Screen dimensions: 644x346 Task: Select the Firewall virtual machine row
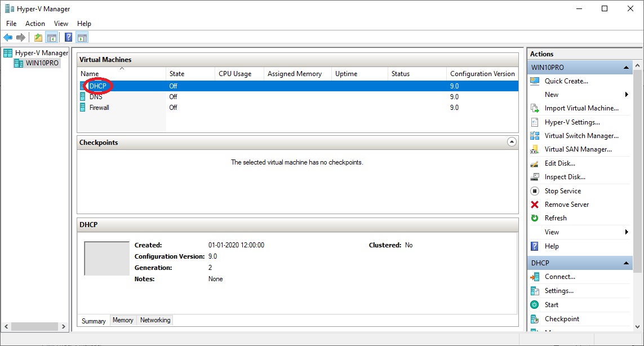[297, 108]
